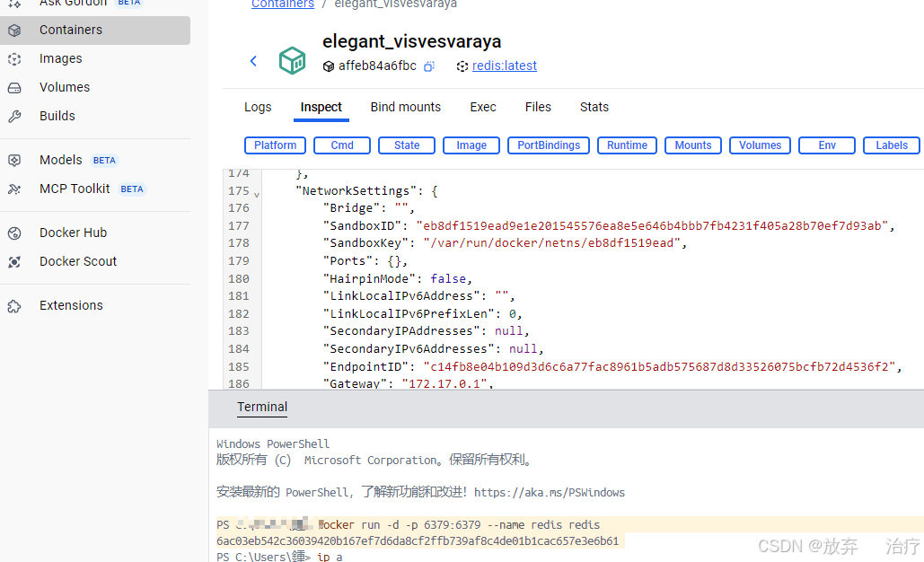Open Builds section
The height and width of the screenshot is (562, 924).
[57, 116]
